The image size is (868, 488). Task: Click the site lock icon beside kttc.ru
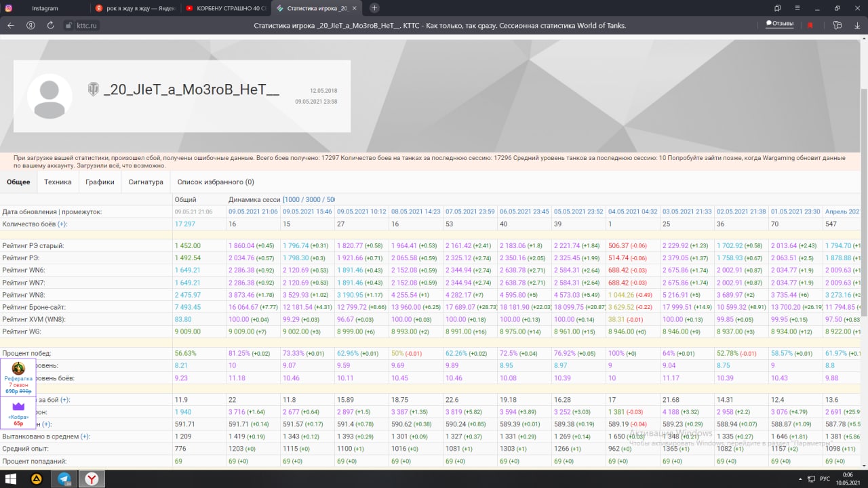[68, 25]
